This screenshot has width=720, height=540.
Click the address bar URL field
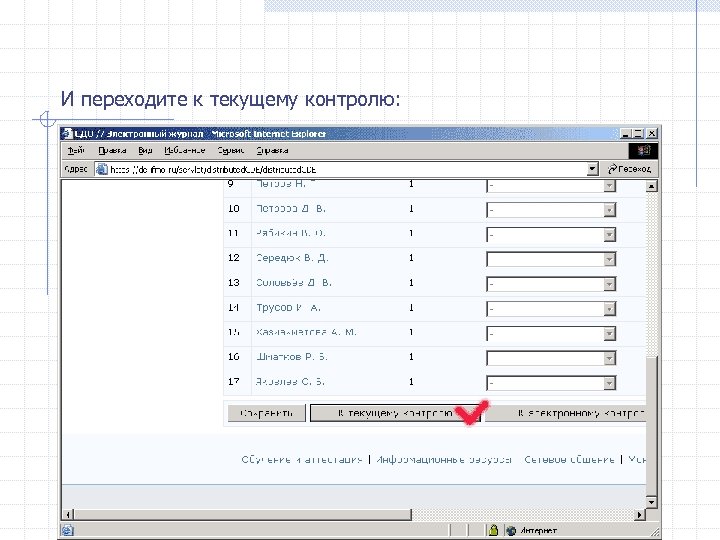click(x=347, y=169)
